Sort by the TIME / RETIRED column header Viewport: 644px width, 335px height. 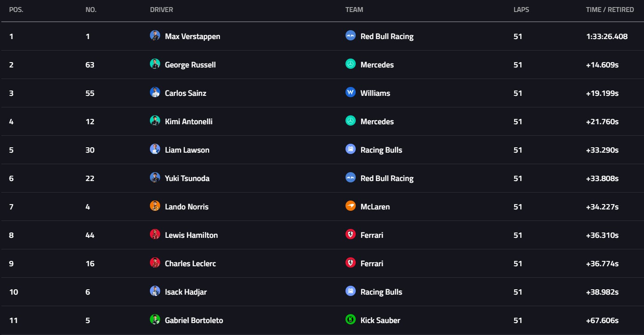pos(610,10)
